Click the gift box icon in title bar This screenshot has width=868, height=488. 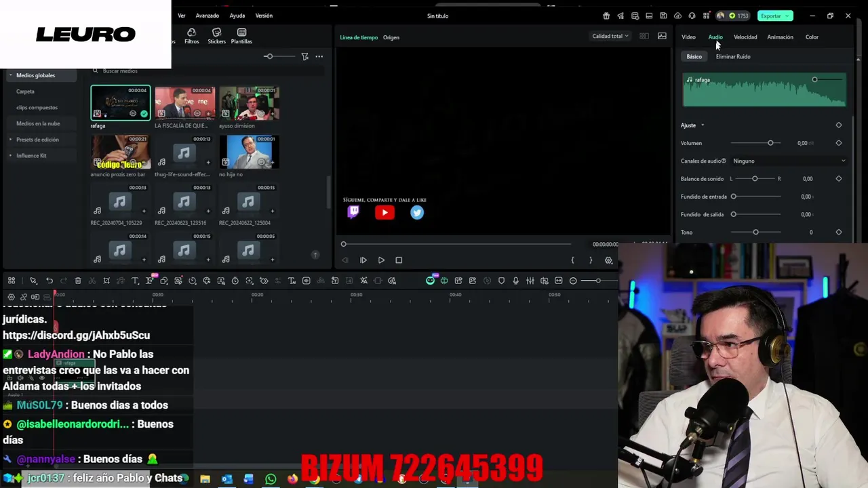(606, 16)
